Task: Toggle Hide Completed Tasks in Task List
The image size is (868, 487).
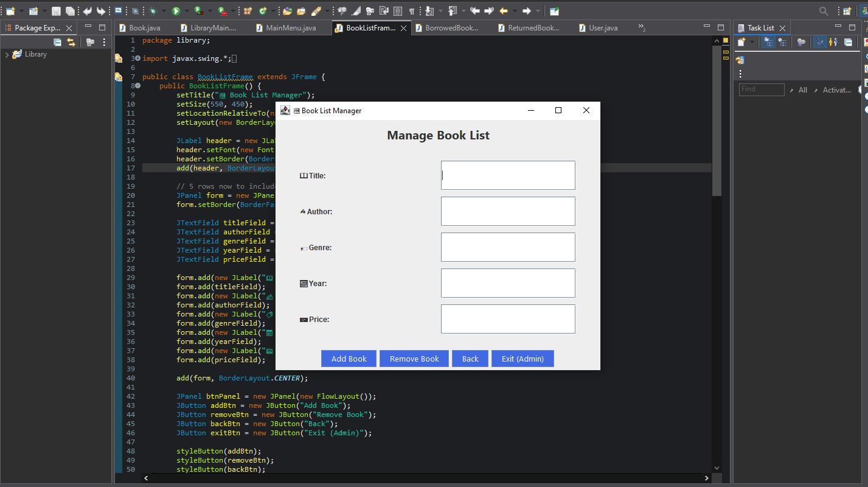Action: pos(821,42)
